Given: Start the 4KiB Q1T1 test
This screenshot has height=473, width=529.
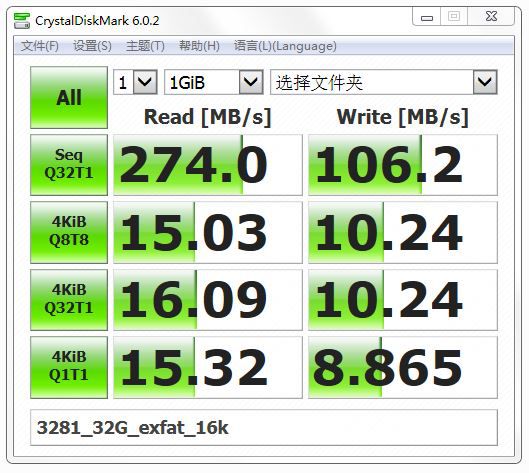Looking at the screenshot, I should click(x=69, y=367).
